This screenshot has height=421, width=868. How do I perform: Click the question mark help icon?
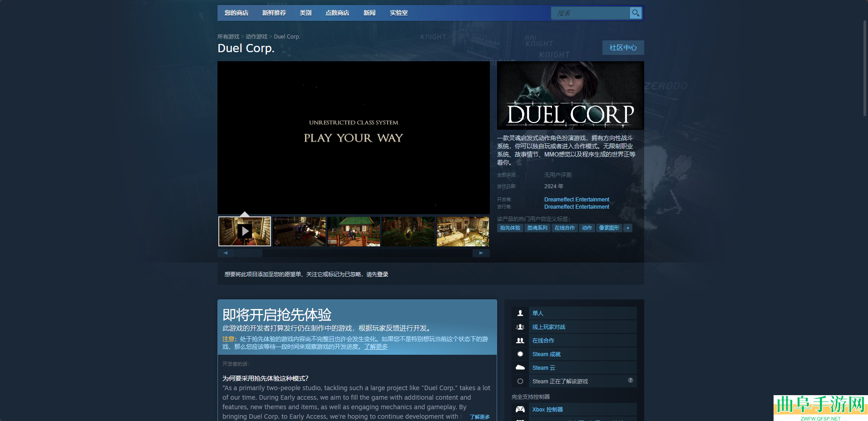click(631, 380)
